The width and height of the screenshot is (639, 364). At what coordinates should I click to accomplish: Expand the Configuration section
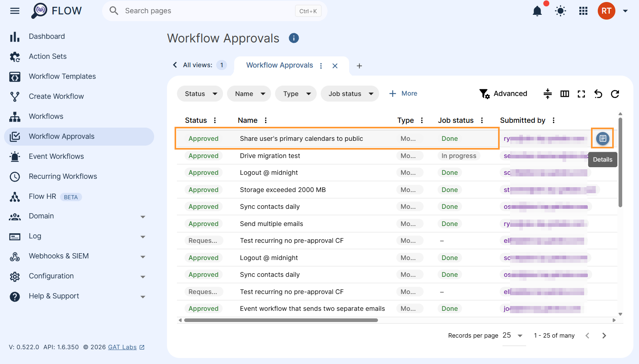(x=79, y=276)
